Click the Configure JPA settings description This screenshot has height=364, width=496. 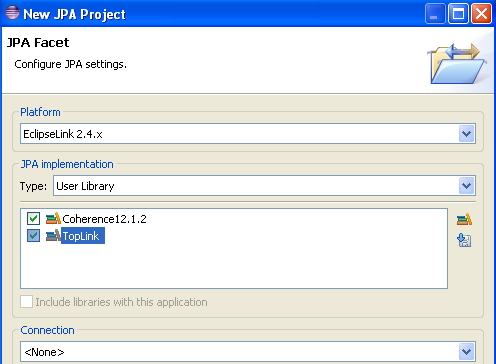71,64
